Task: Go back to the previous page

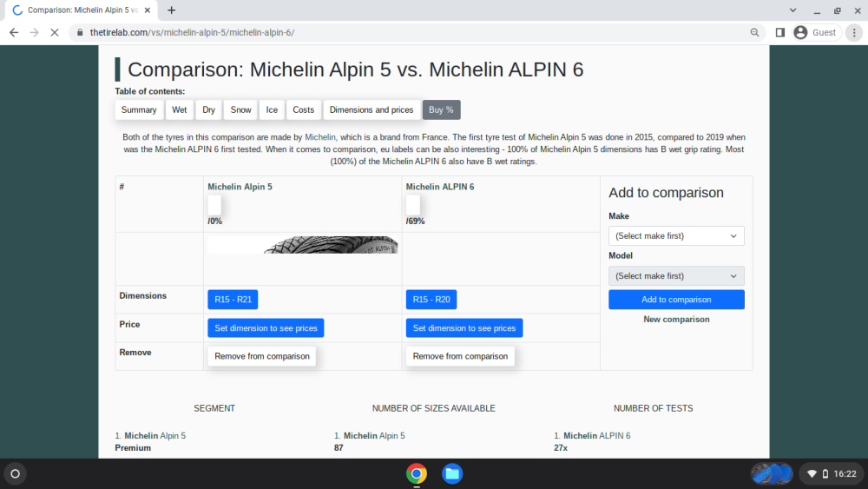Action: [14, 33]
